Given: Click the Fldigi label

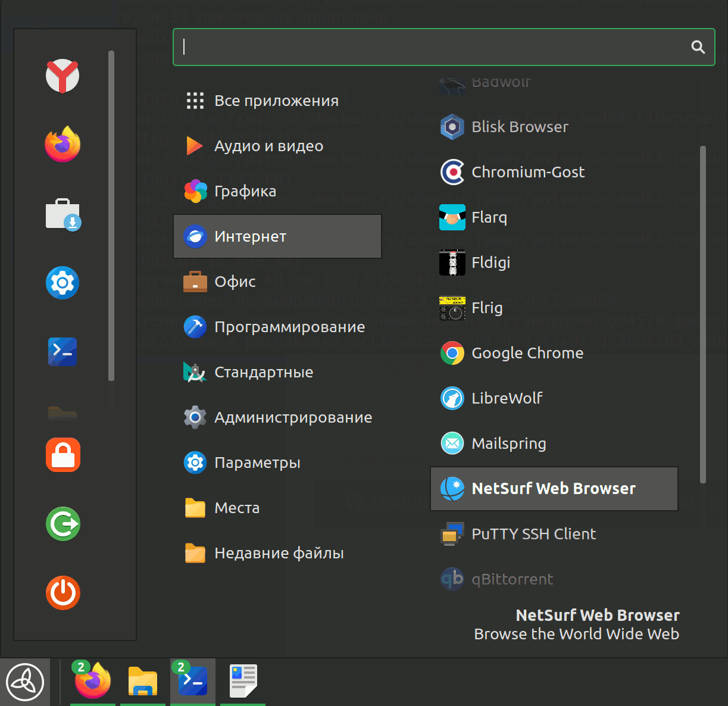Looking at the screenshot, I should (491, 263).
